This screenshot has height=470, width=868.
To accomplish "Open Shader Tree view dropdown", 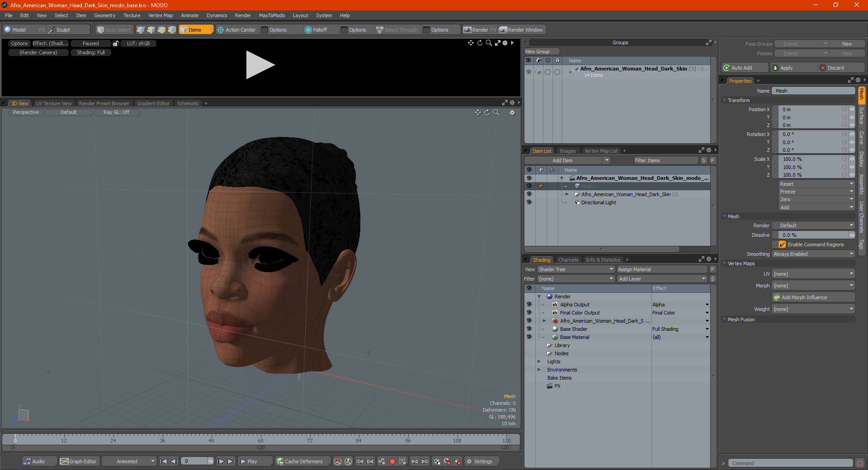I will click(x=576, y=269).
